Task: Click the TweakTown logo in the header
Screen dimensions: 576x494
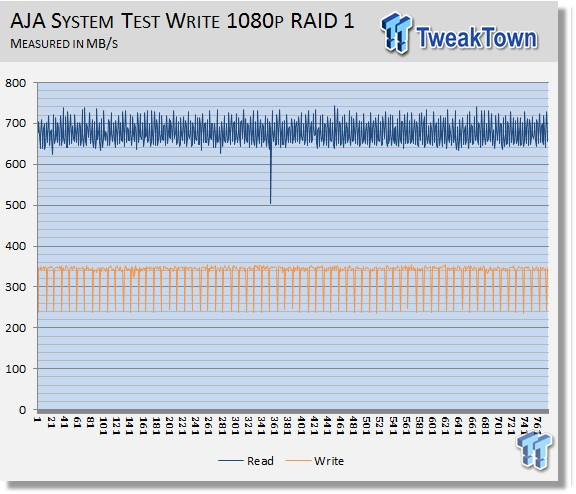Action: [x=459, y=33]
